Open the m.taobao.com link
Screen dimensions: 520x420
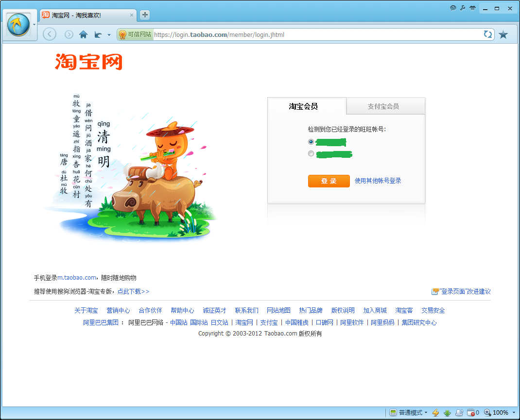(x=77, y=278)
